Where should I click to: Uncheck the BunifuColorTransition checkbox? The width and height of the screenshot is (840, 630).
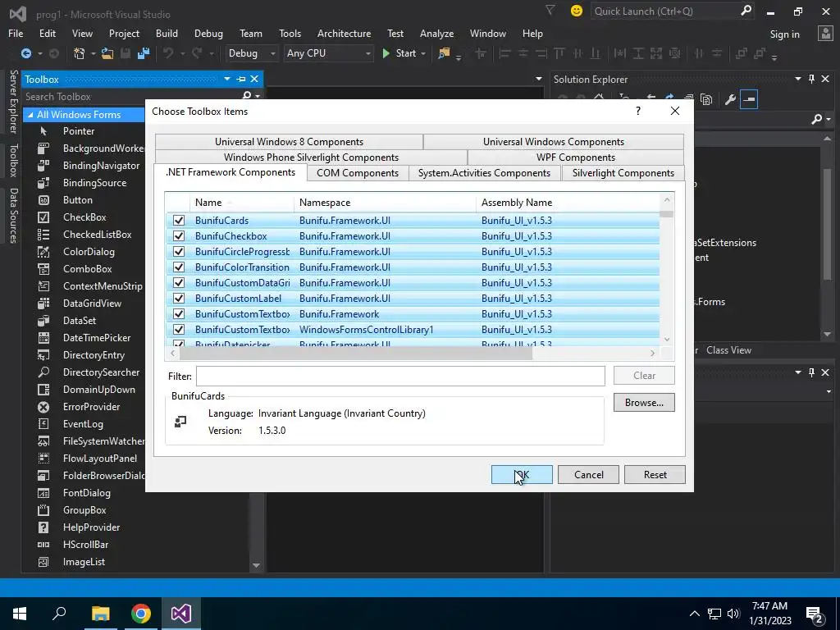click(178, 267)
